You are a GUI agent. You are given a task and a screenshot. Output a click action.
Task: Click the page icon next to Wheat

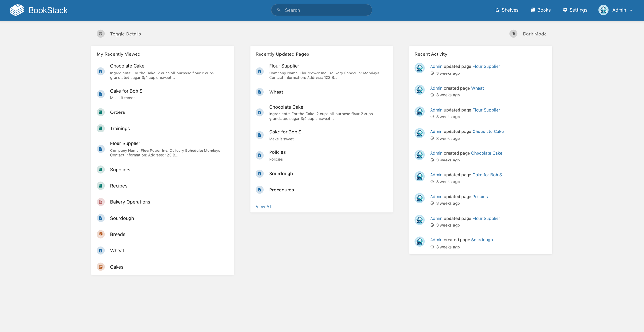[x=100, y=250]
